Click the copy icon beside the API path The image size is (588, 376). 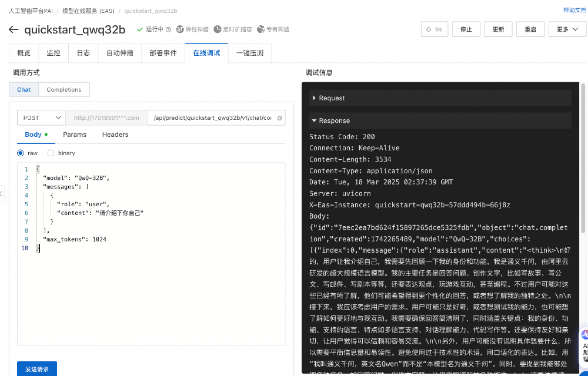point(280,117)
